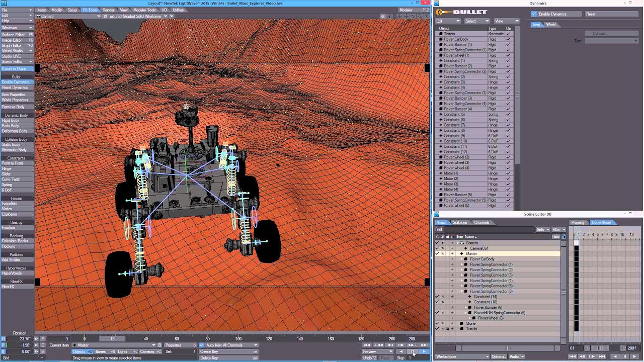Go to next keyframe button
The width and height of the screenshot is (644, 362).
[x=413, y=345]
